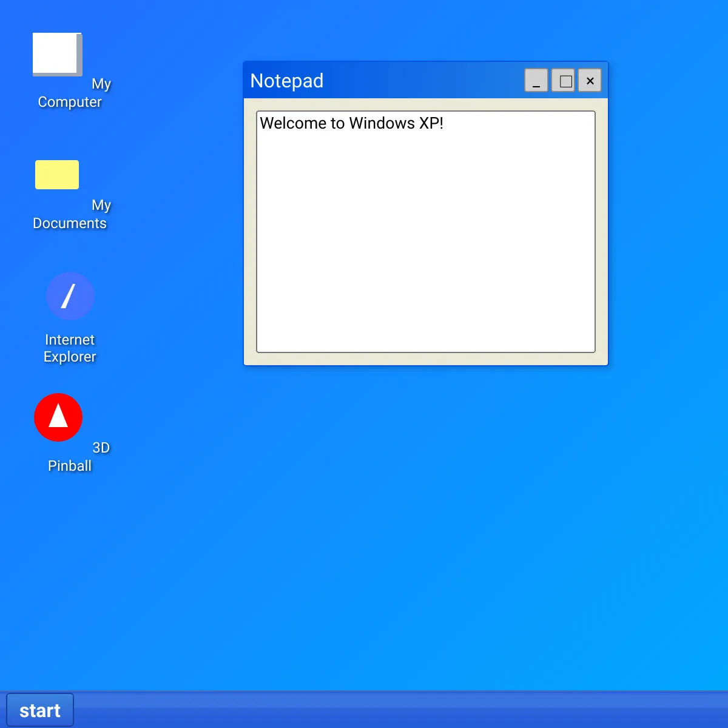Minimize the Notepad window
The height and width of the screenshot is (728, 728).
click(x=536, y=80)
